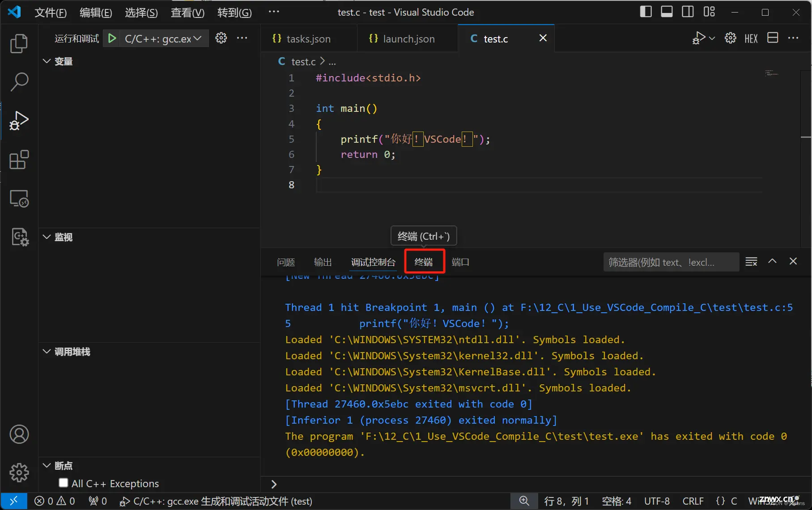This screenshot has width=812, height=510.
Task: Open the Extensions view
Action: pos(19,160)
